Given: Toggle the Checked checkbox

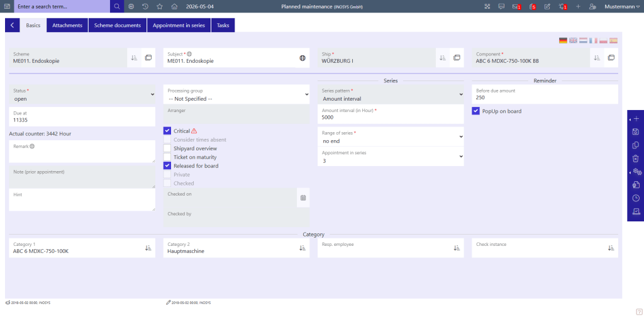Looking at the screenshot, I should [x=167, y=183].
